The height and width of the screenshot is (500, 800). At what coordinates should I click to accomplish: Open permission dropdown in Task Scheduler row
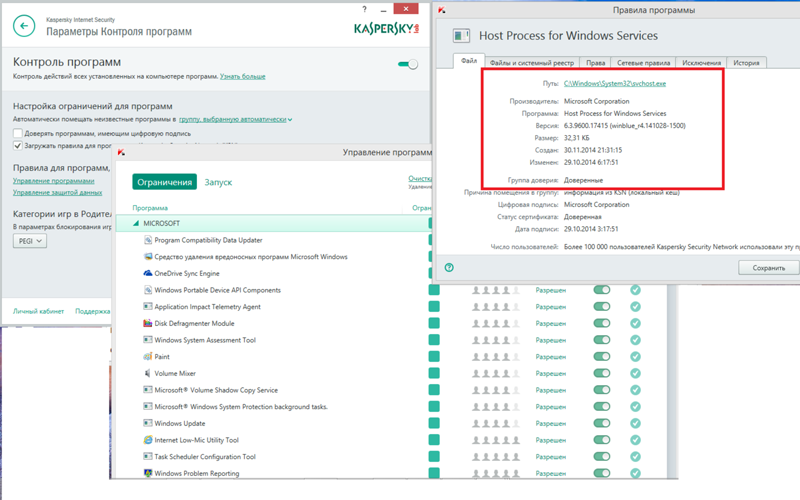point(551,457)
